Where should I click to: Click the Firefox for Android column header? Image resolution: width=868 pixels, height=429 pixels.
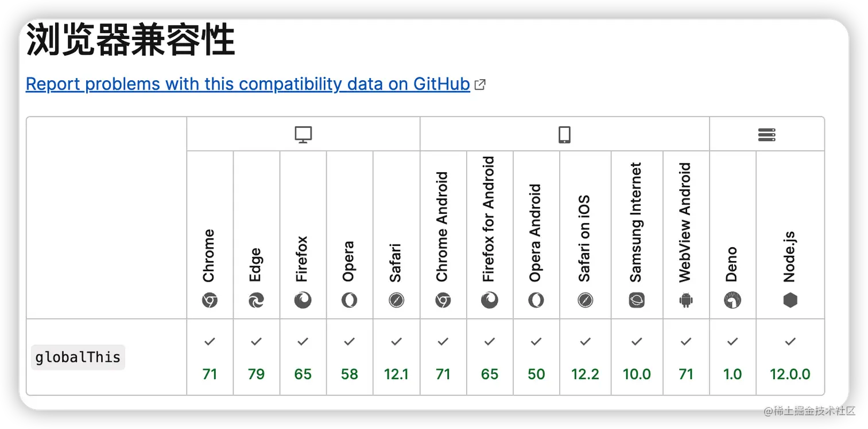click(x=490, y=235)
